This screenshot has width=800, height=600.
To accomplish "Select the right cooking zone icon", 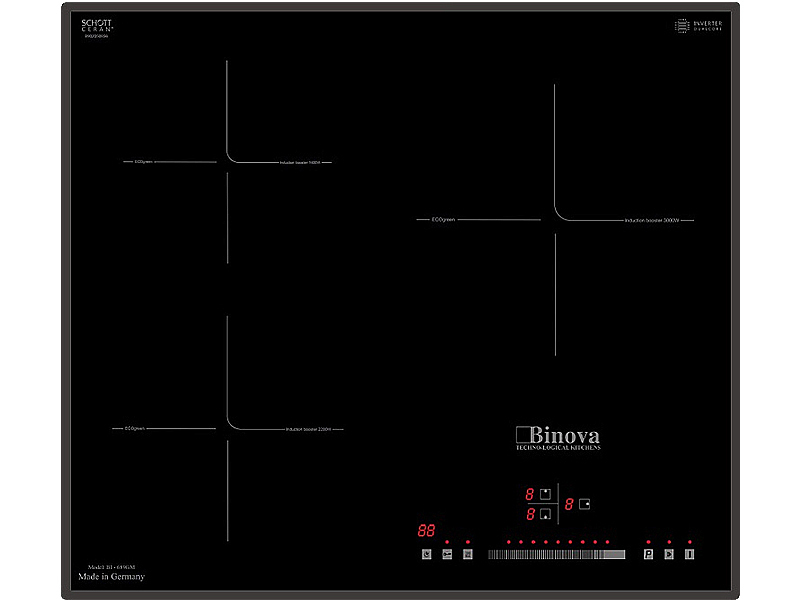I will pos(585,504).
